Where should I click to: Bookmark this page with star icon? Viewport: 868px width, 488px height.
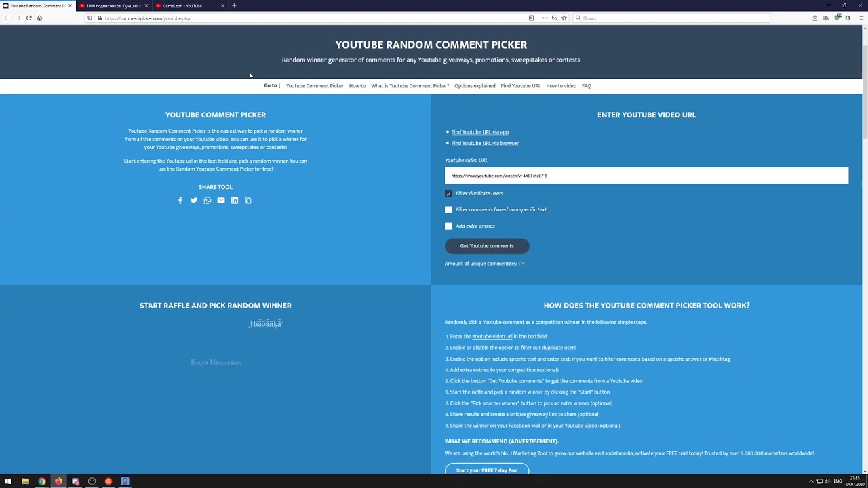564,18
